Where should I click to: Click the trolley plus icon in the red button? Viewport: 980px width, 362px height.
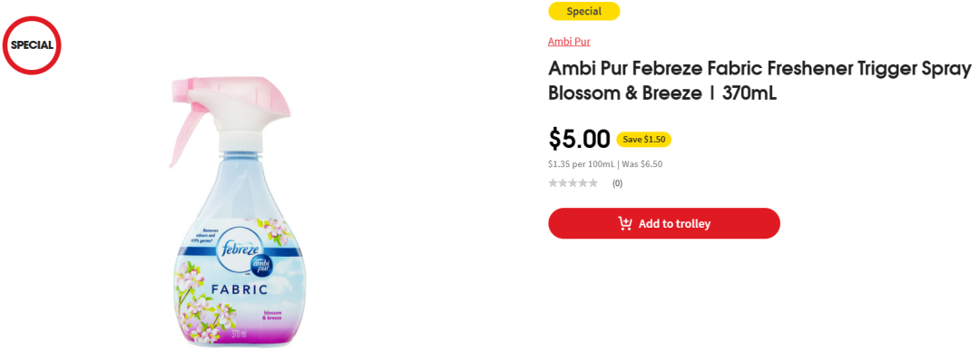(625, 223)
